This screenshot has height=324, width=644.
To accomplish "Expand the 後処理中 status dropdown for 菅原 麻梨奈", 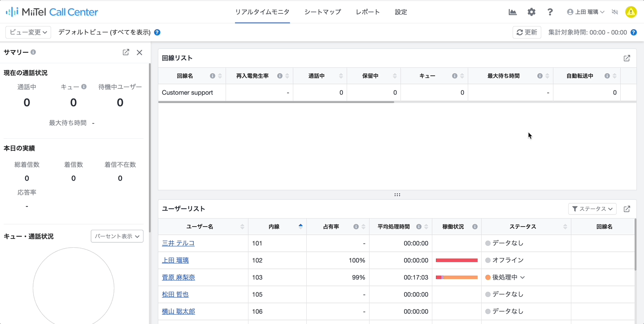I will click(522, 277).
